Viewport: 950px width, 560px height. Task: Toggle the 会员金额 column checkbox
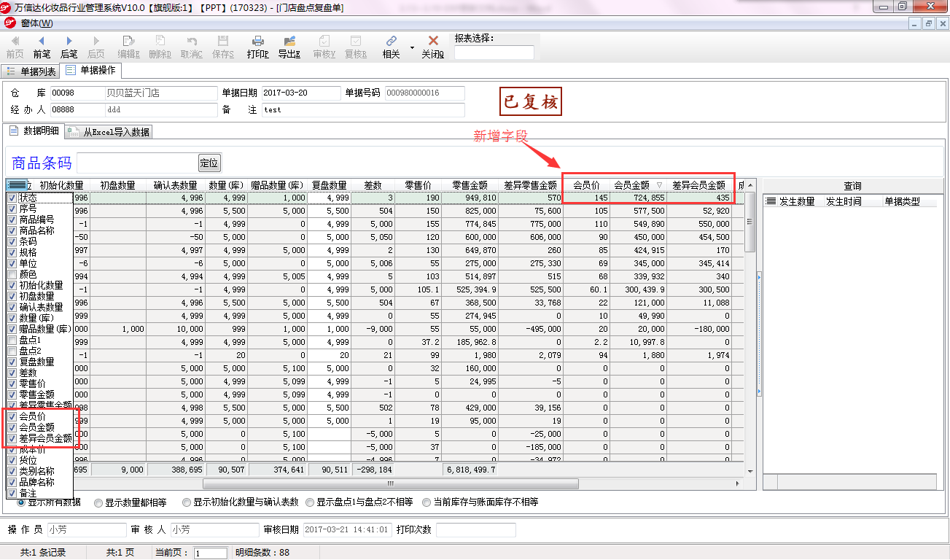pos(12,427)
